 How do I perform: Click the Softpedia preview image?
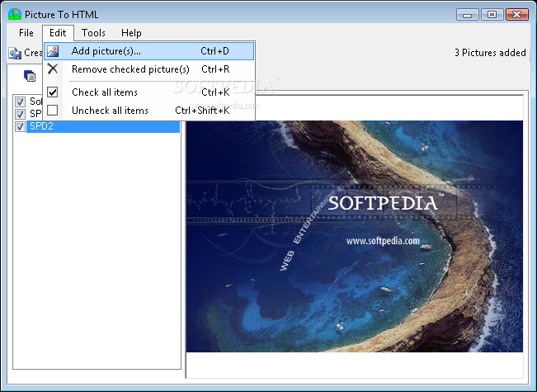coord(355,236)
